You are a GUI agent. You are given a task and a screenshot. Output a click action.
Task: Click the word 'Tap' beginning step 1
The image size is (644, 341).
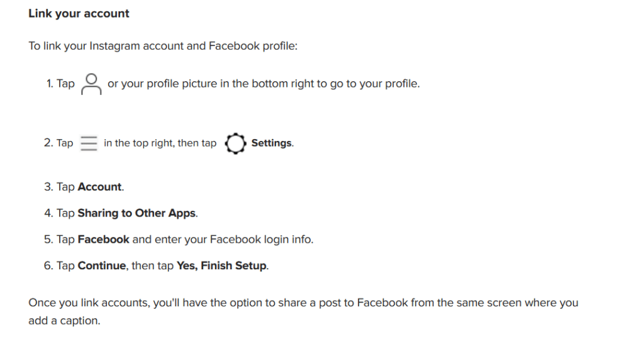pyautogui.click(x=65, y=84)
